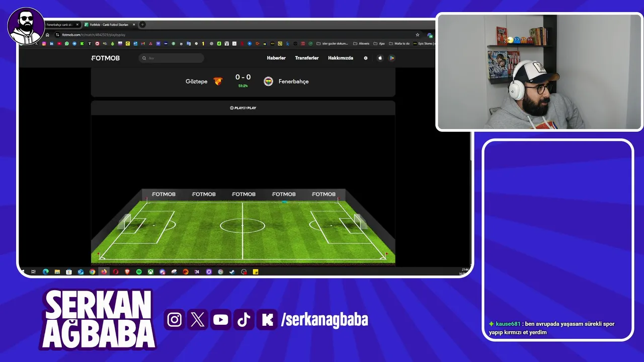
Task: Click the Apple App Store icon
Action: point(380,58)
